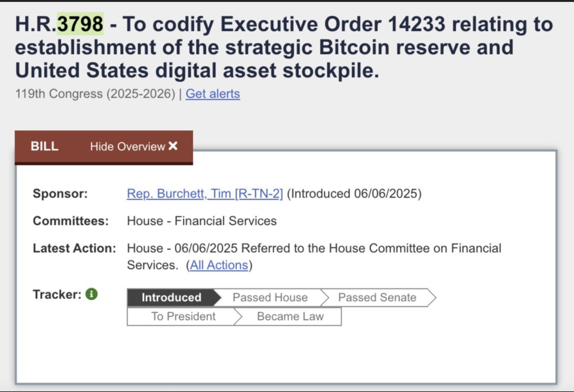
Task: Select the BILL tab label
Action: (x=44, y=146)
